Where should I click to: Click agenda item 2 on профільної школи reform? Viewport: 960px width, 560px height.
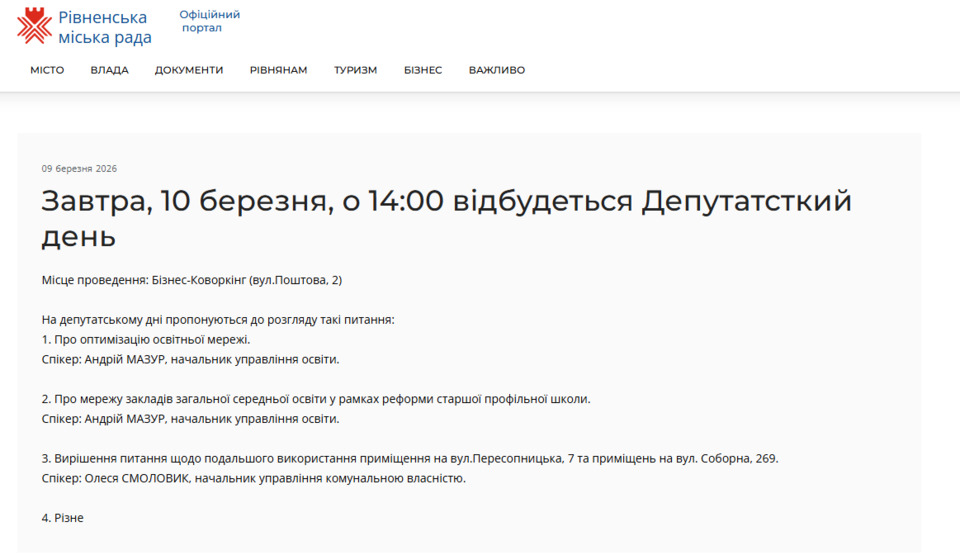coord(316,399)
